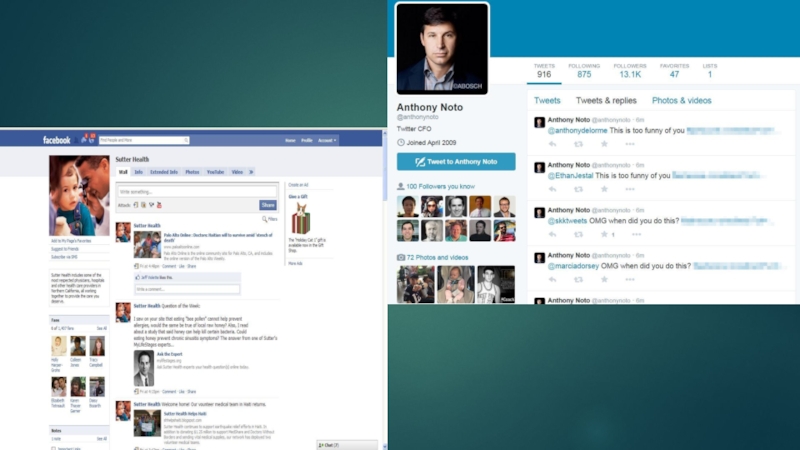The width and height of the screenshot is (800, 450).
Task: Click the Tweet to Anthony Noto button
Action: pyautogui.click(x=456, y=162)
